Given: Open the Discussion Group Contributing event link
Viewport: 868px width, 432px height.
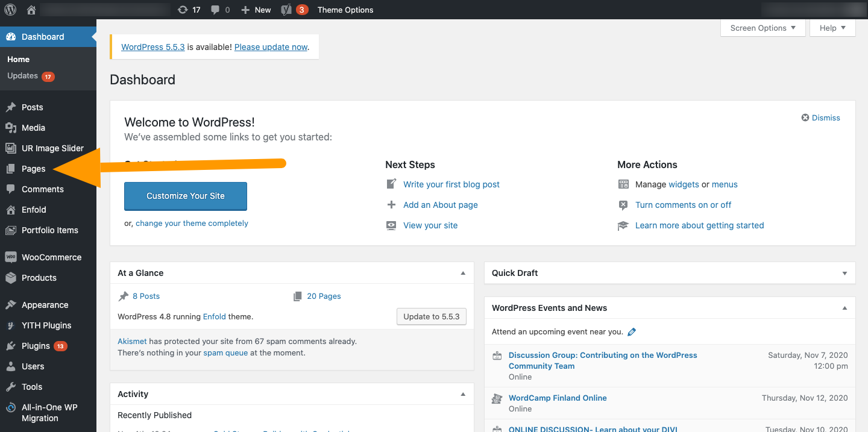Looking at the screenshot, I should point(603,360).
